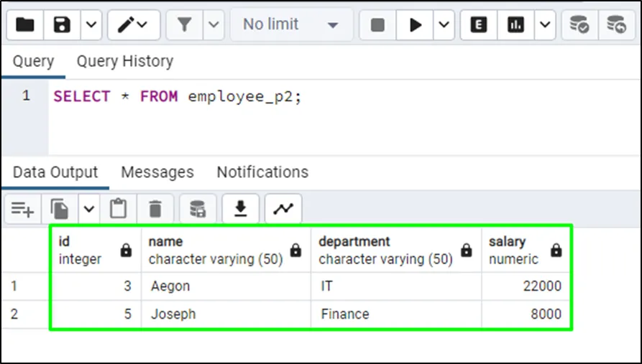Expand the Execute options dropdown arrow
The width and height of the screenshot is (642, 364).
click(x=444, y=25)
